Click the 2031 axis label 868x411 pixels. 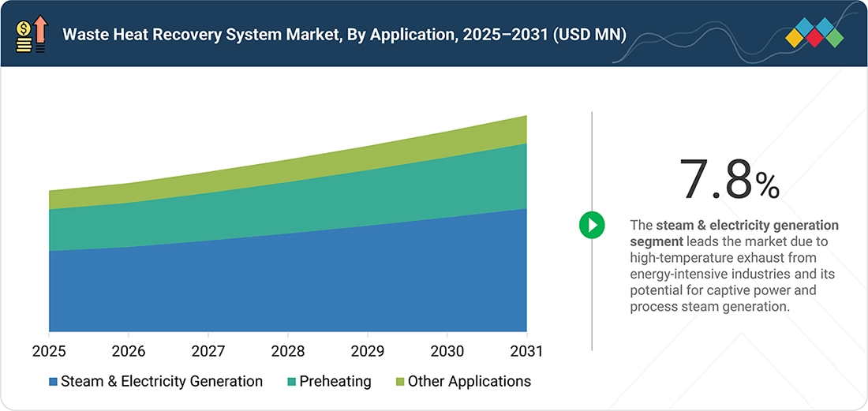pos(526,351)
